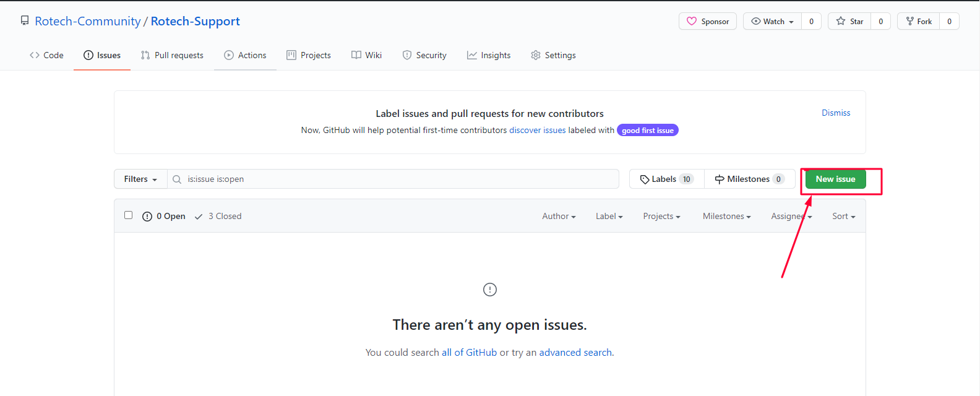The image size is (980, 396).
Task: Open the Sort dropdown
Action: [x=844, y=216]
